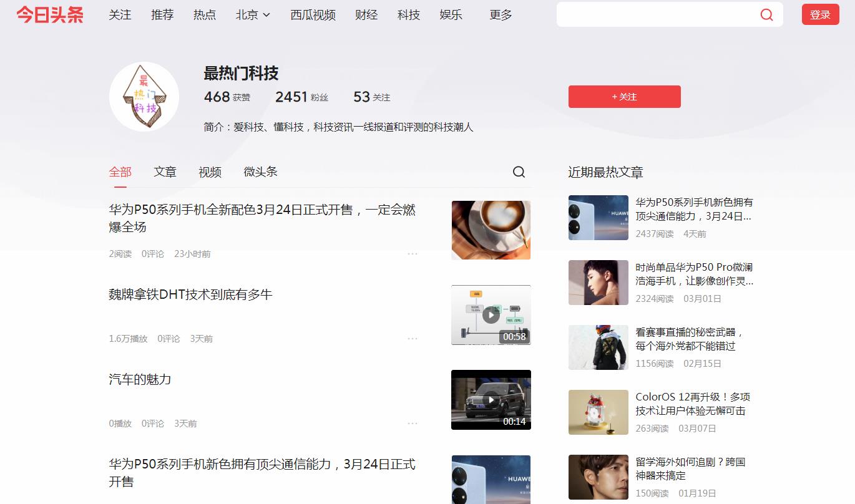
Task: Open sidebar article 留学海外如何追剧
Action: click(690, 469)
